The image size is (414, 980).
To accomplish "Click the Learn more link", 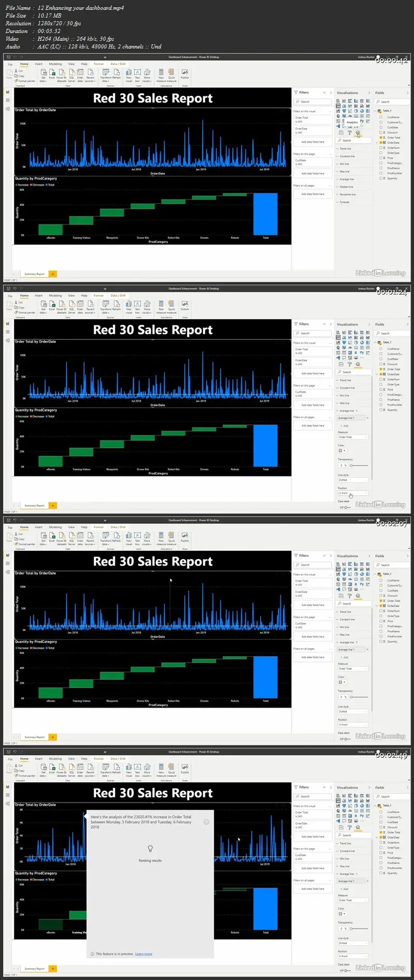I will coord(144,954).
